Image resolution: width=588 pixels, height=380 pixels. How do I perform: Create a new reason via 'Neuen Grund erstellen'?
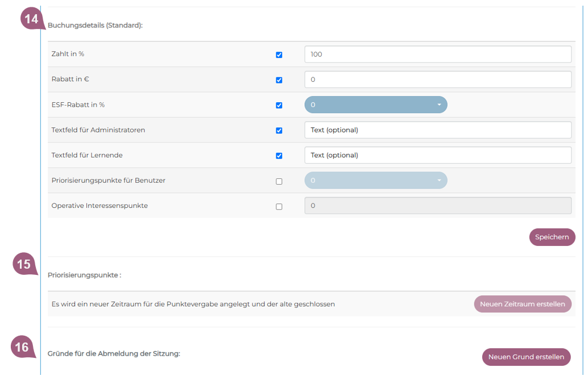(526, 357)
